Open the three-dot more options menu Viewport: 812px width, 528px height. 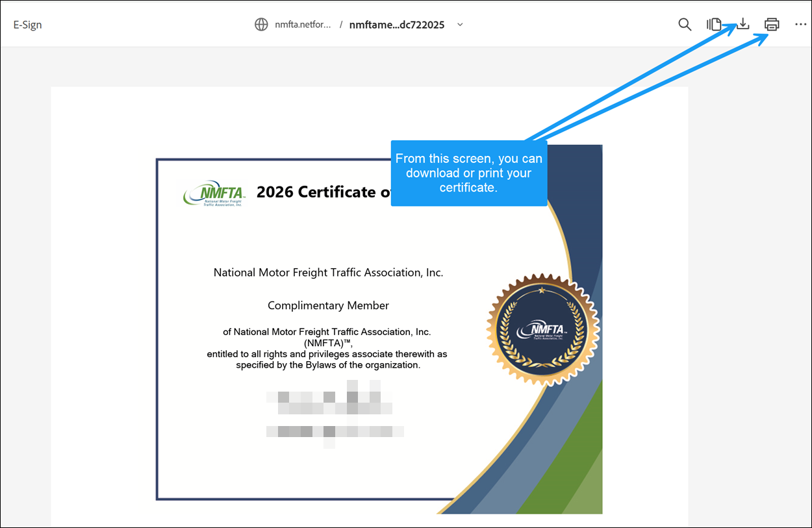[x=800, y=25]
